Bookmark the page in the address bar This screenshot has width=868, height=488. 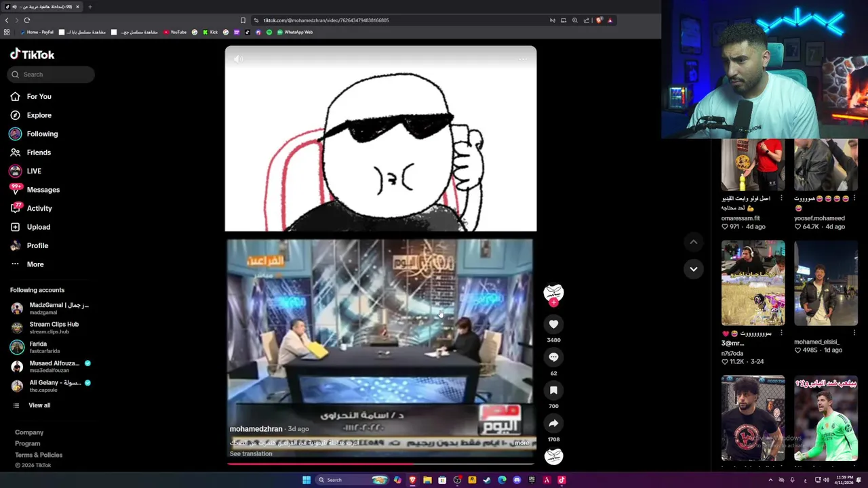coord(243,20)
